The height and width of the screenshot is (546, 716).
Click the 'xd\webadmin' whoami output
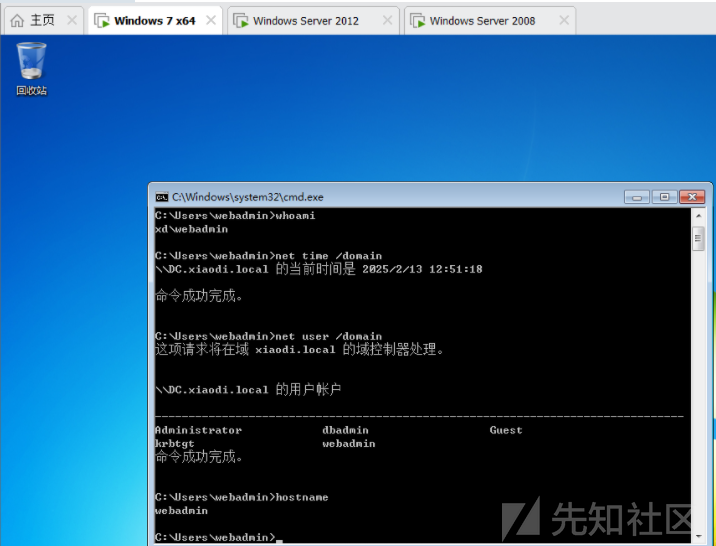191,229
